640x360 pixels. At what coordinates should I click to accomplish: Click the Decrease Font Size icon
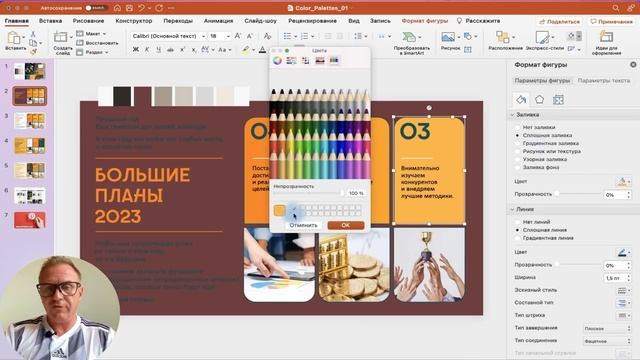click(x=250, y=36)
